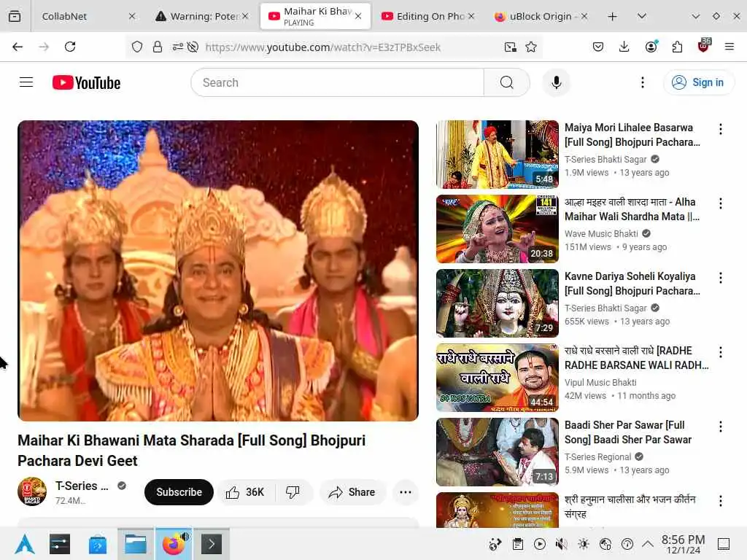The width and height of the screenshot is (747, 560).
Task: Click the main video player
Action: point(218,271)
